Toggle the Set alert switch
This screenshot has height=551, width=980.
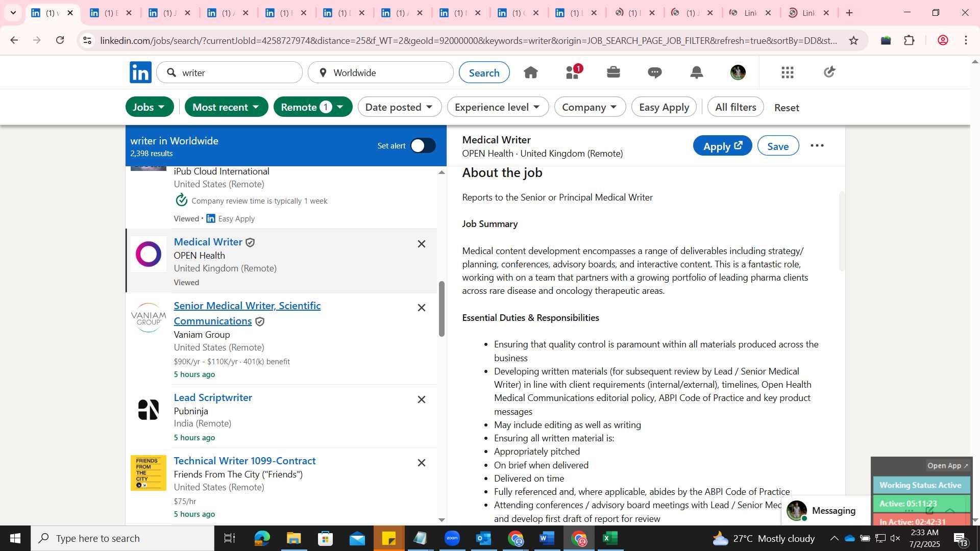[423, 146]
